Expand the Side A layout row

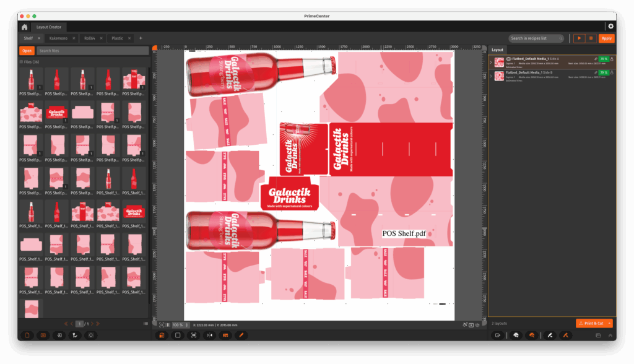point(491,62)
